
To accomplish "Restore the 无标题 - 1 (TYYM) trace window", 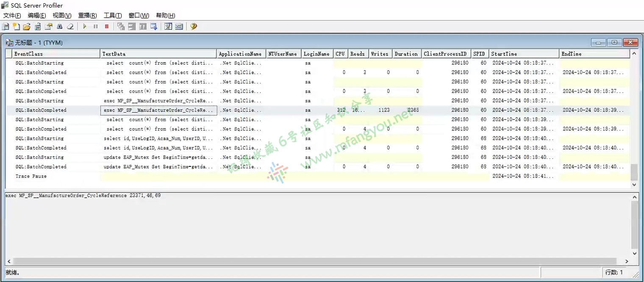I will coord(614,42).
